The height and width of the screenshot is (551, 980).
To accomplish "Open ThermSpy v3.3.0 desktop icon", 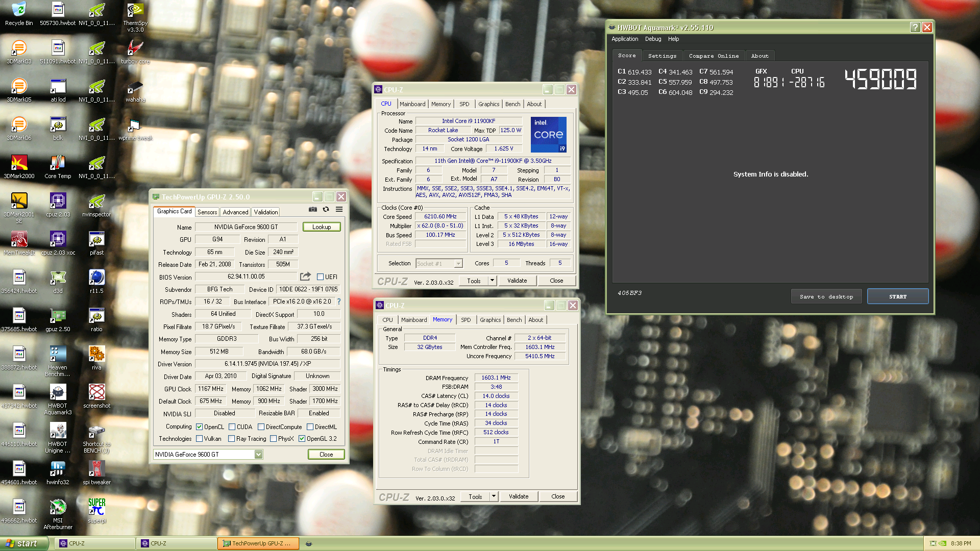I will pyautogui.click(x=135, y=17).
